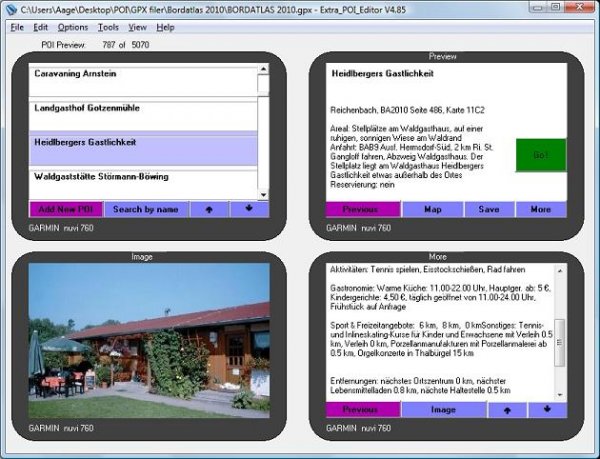Click the POI list scrollbar up arrow
This screenshot has width=600, height=459.
click(x=263, y=70)
